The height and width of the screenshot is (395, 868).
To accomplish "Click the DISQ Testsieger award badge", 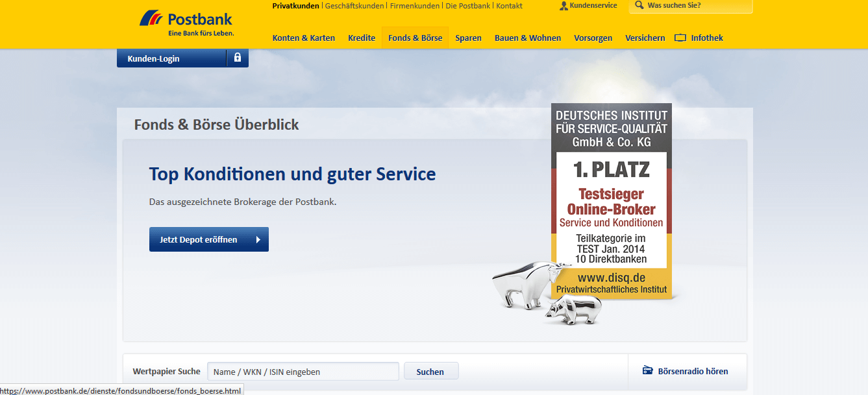I will pyautogui.click(x=612, y=201).
